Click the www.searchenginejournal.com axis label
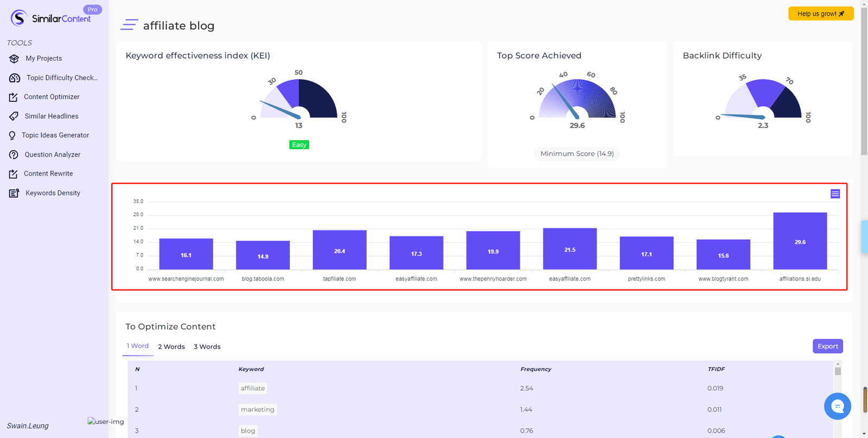 click(186, 279)
